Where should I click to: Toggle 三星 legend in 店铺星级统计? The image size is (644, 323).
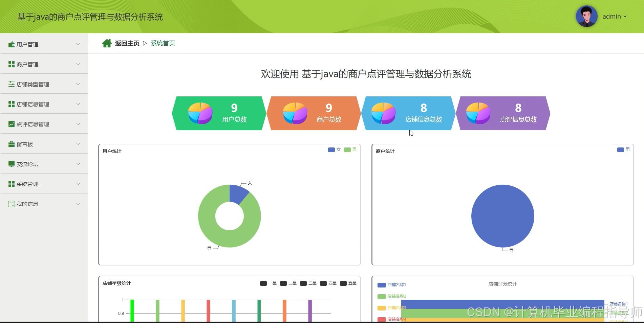(x=308, y=283)
